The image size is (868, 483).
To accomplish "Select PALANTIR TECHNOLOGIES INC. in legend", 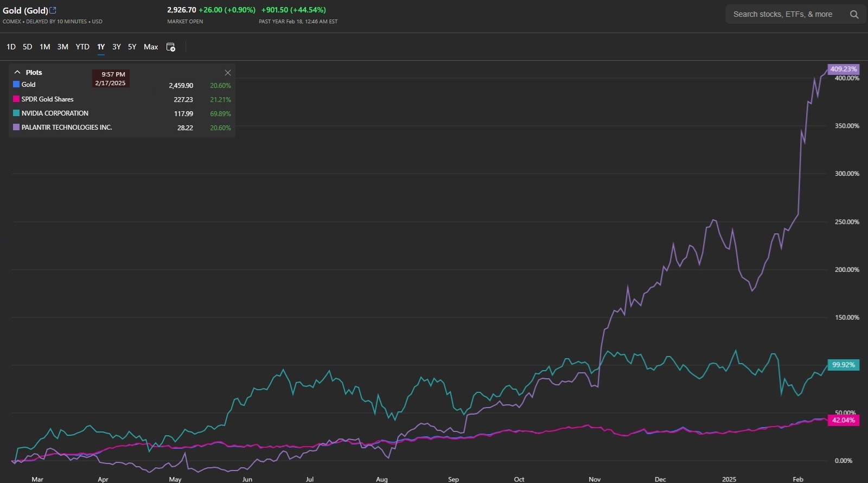I will (66, 128).
